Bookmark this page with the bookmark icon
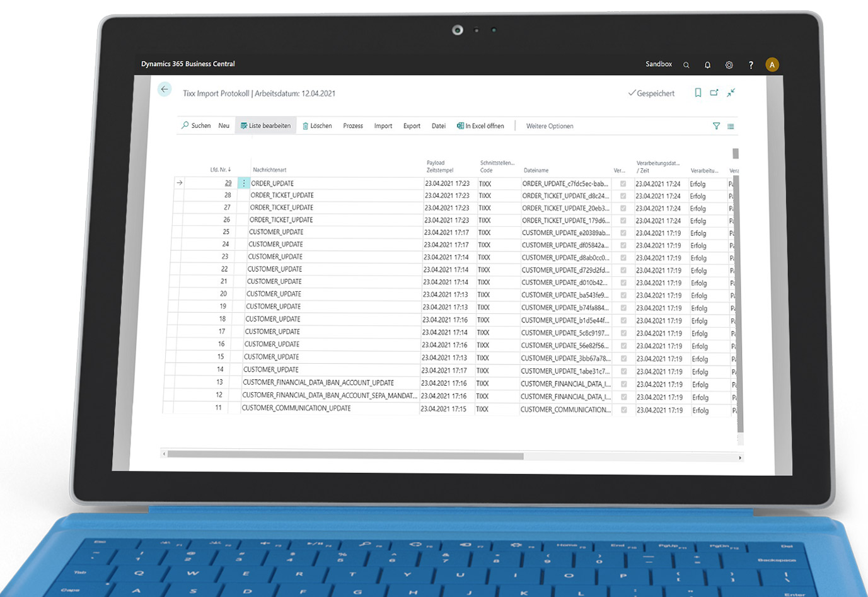The height and width of the screenshot is (597, 868). coord(698,93)
